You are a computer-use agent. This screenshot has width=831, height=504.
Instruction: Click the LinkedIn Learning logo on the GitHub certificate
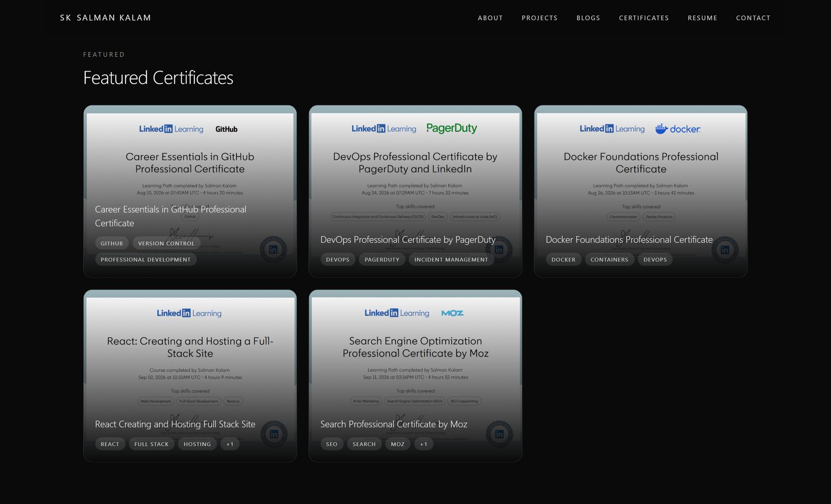(171, 129)
